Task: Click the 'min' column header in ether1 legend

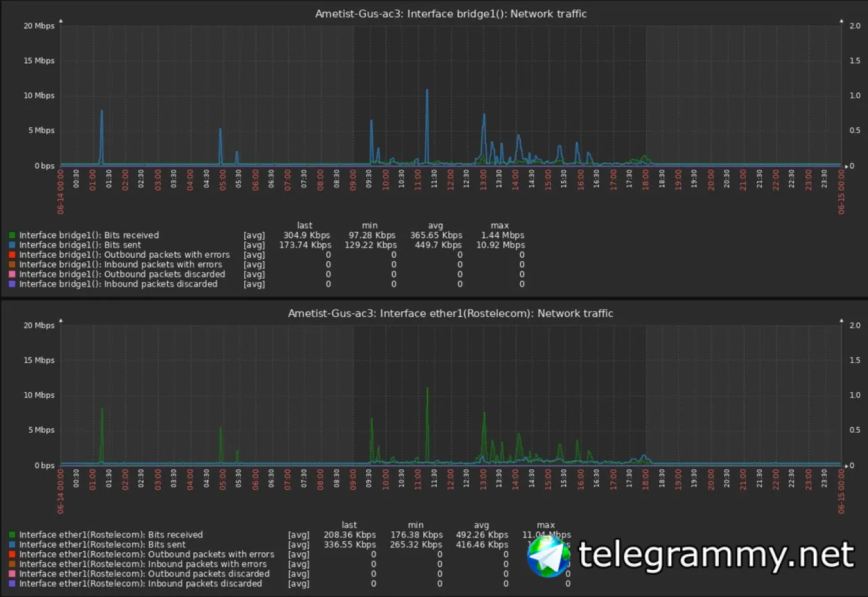Action: [416, 525]
